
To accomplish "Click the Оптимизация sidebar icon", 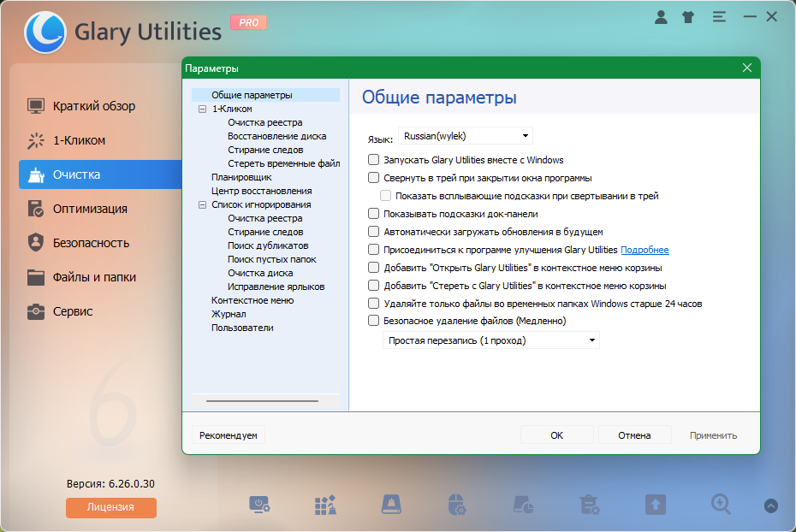I will (x=36, y=209).
